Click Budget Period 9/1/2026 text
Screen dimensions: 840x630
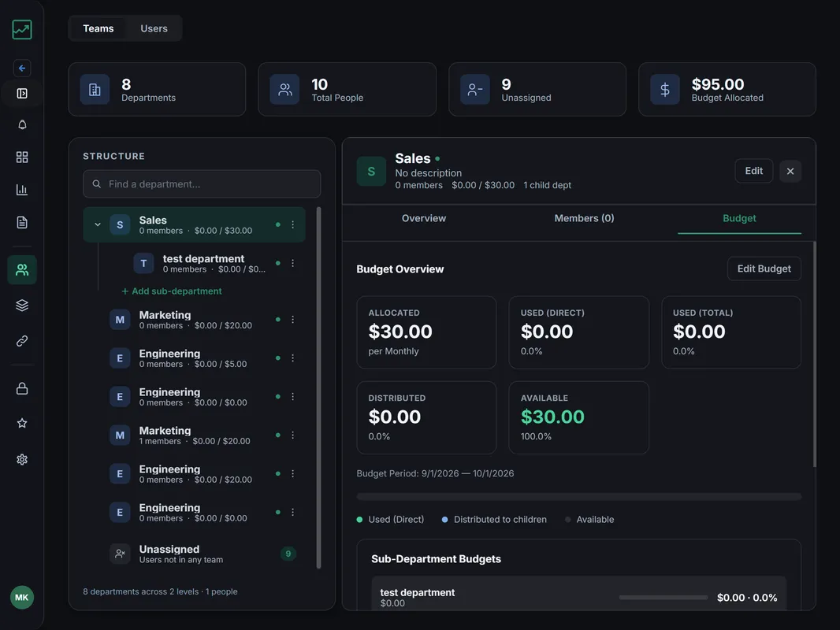[435, 474]
